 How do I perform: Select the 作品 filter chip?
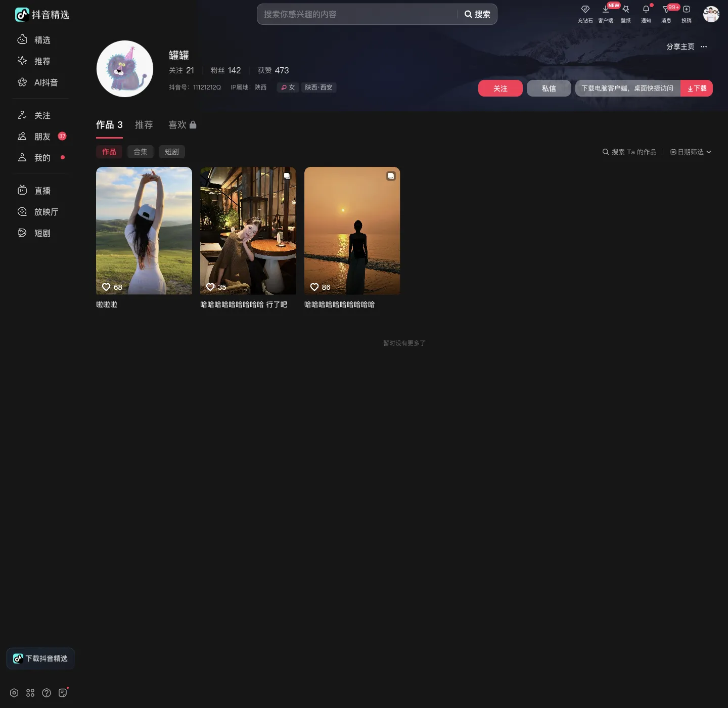(x=109, y=152)
